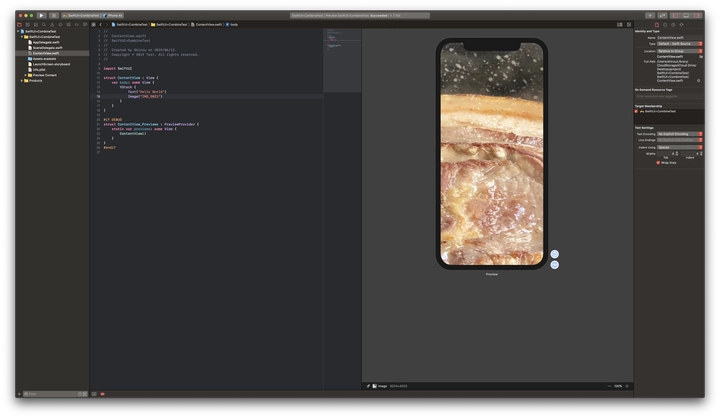
Task: Open the Type dropdown Default - Swift Source
Action: click(677, 44)
